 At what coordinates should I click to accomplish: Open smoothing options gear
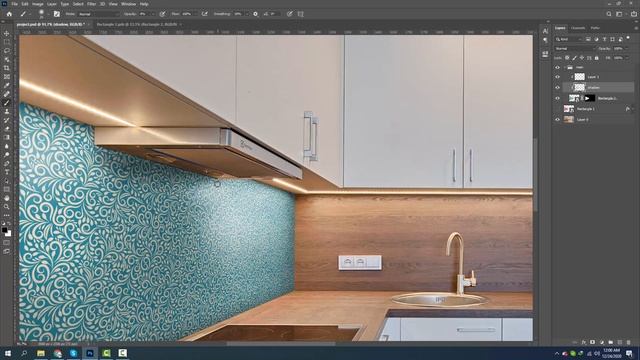click(256, 14)
